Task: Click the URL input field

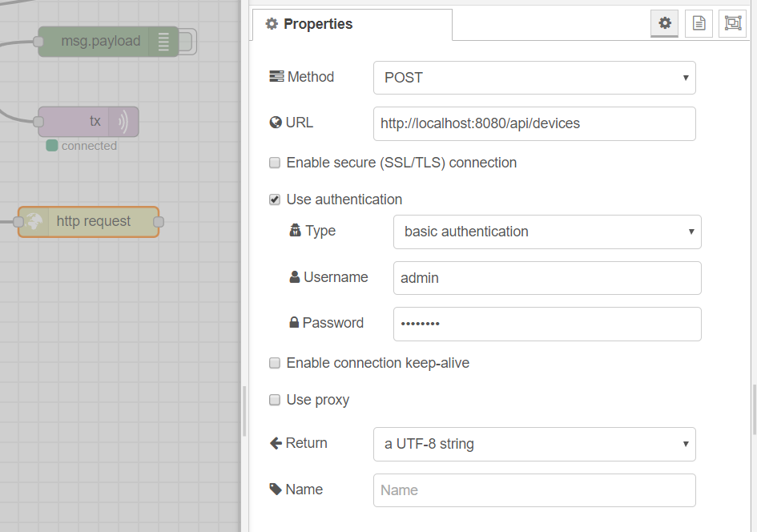Action: pyautogui.click(x=534, y=123)
